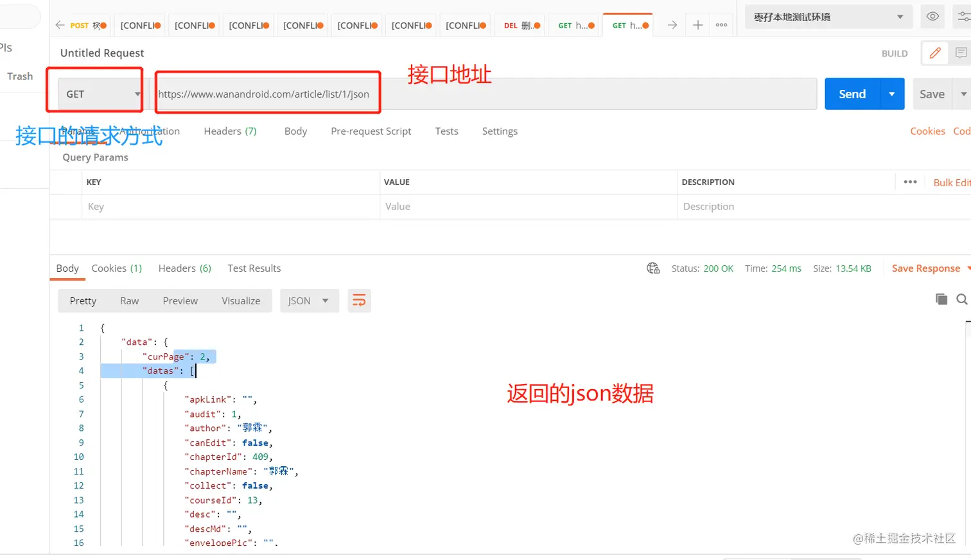Open the environment quick look eye icon

932,17
